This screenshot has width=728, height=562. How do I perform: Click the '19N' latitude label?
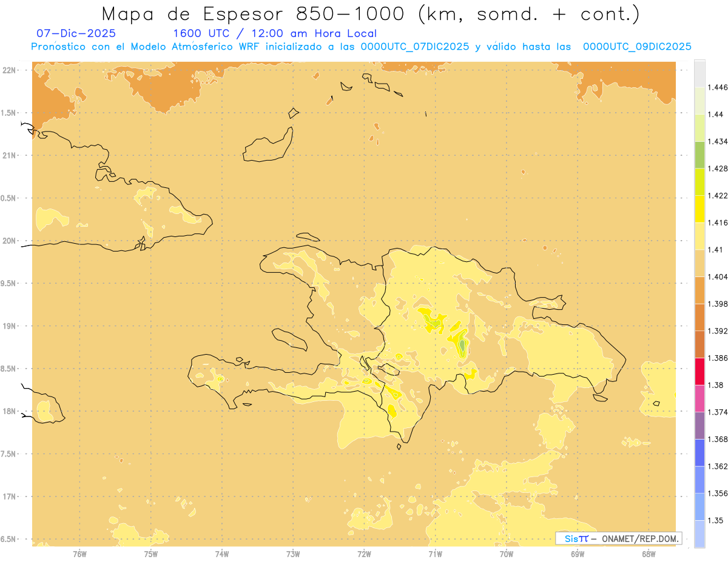click(10, 326)
